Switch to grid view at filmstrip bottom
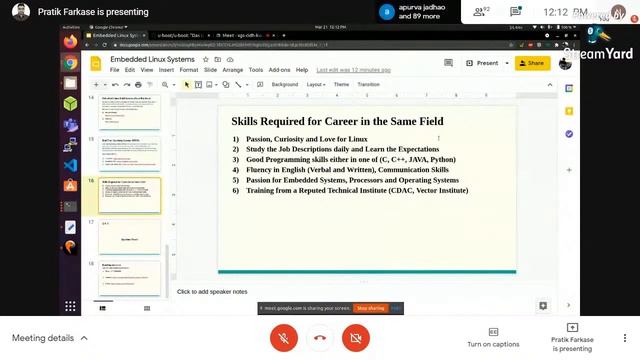 point(147,309)
